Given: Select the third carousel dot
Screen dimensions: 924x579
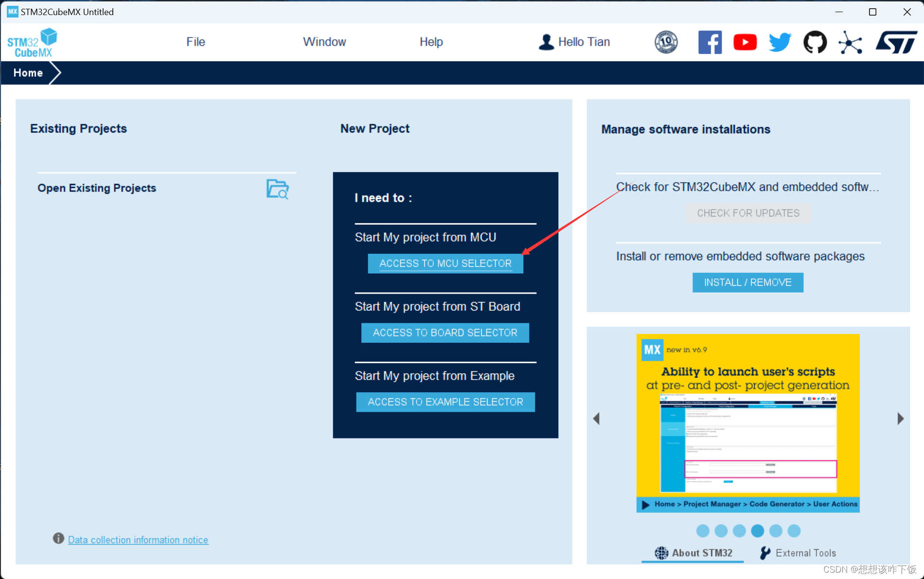Looking at the screenshot, I should pos(739,531).
